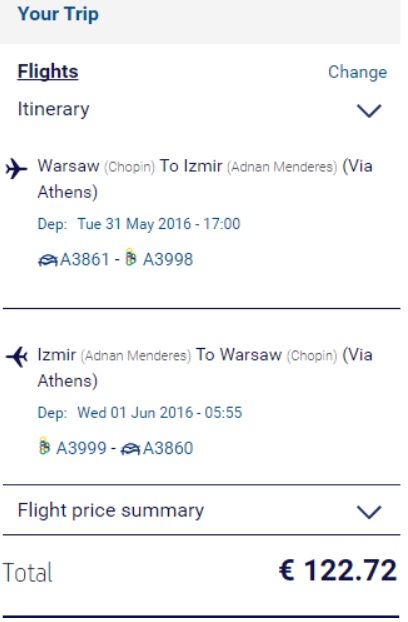Select flight number A3861
This screenshot has height=622, width=408.
pos(84,260)
